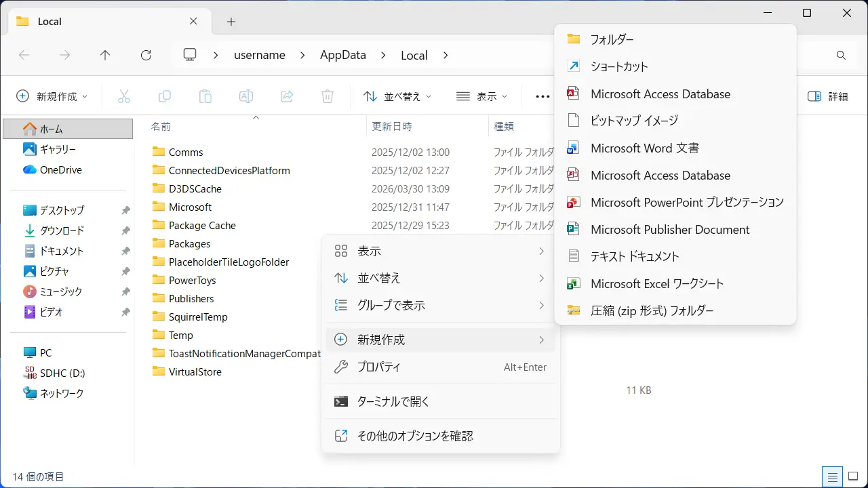Click the search magnifier icon
Image resolution: width=868 pixels, height=488 pixels.
coord(841,56)
